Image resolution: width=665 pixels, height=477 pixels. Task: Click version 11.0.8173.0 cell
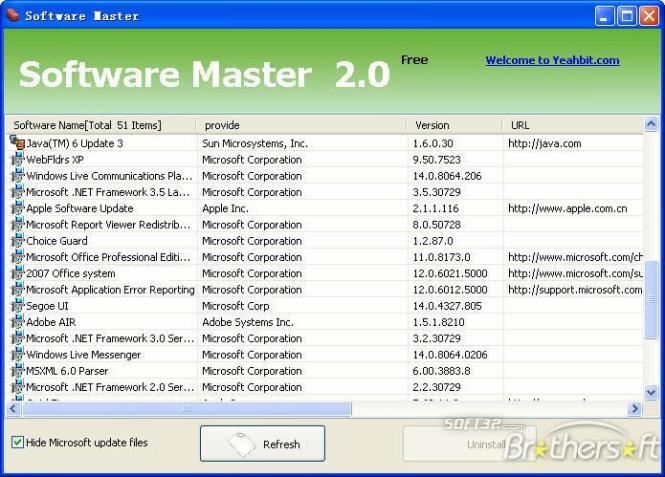pos(441,257)
